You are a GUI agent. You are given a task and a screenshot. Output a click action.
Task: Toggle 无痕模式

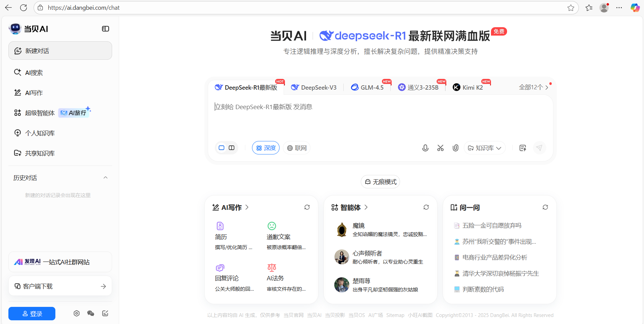click(381, 182)
